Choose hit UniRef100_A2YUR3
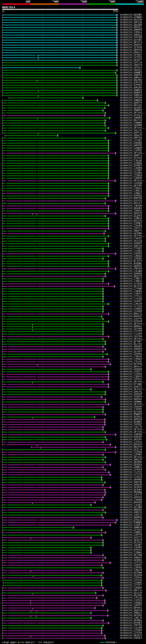 point(131,40)
